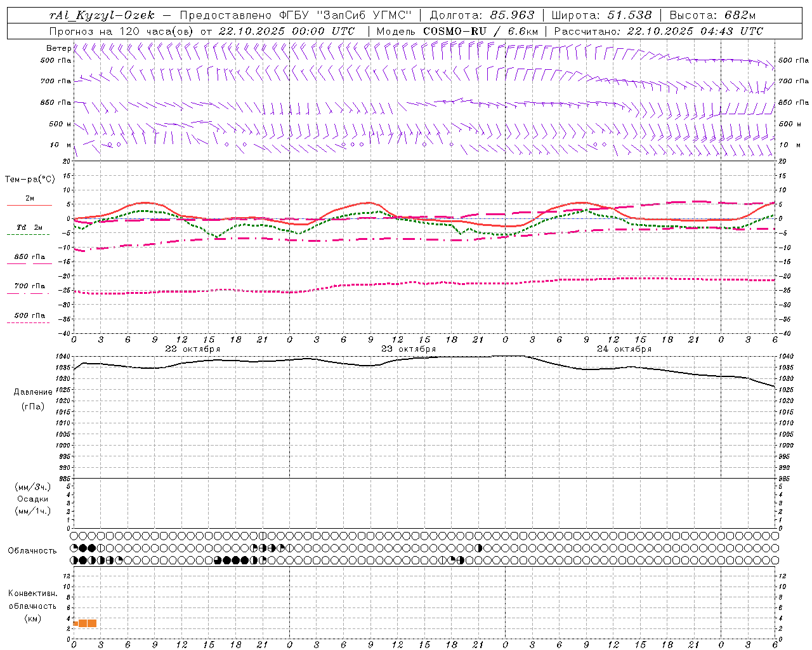Click the orange convective cloud bar
The image size is (812, 650).
(x=85, y=623)
